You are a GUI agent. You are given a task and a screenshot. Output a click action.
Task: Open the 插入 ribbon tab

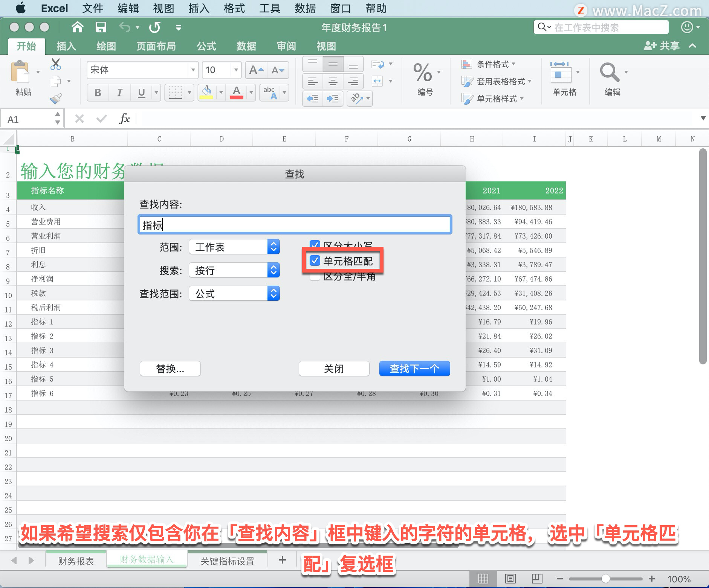click(66, 46)
